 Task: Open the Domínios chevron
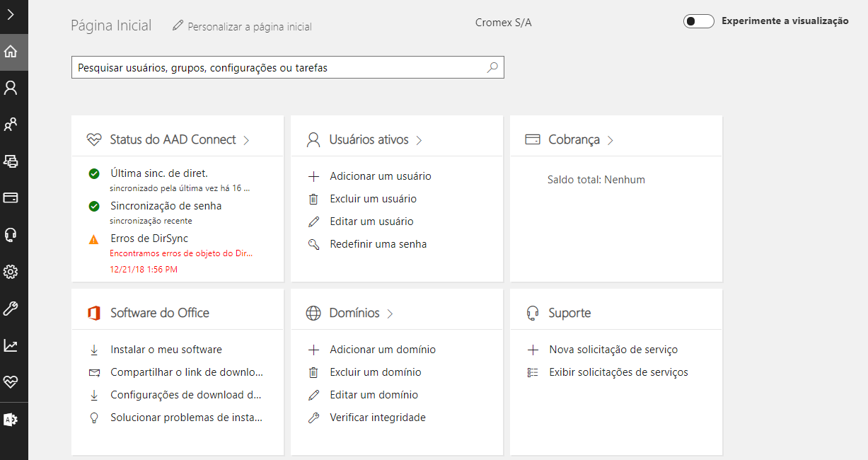[390, 314]
